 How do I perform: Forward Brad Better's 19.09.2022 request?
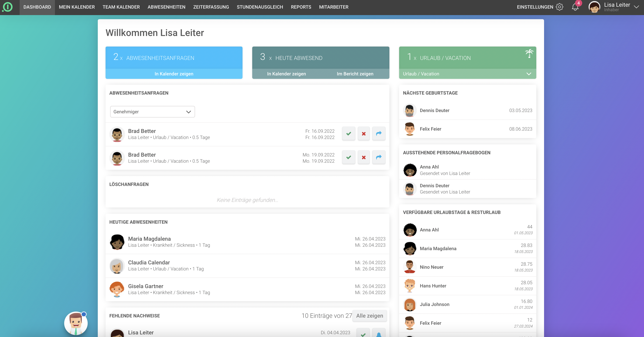click(378, 157)
